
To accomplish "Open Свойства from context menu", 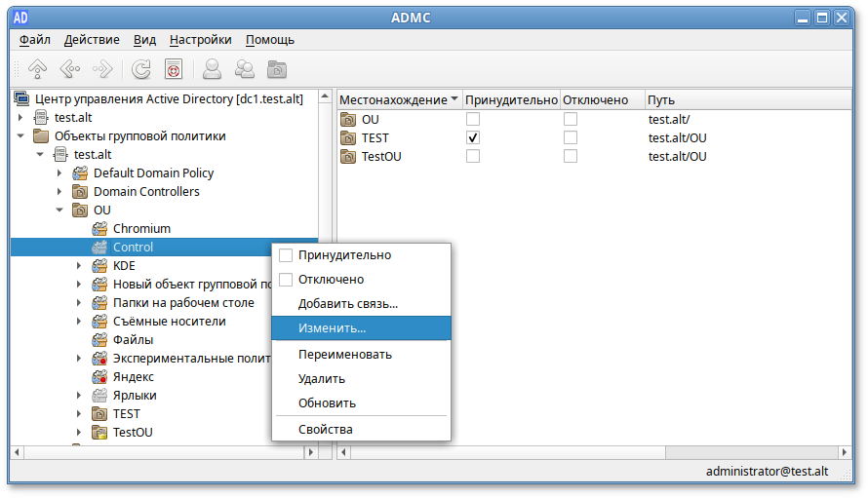I will pos(362,430).
